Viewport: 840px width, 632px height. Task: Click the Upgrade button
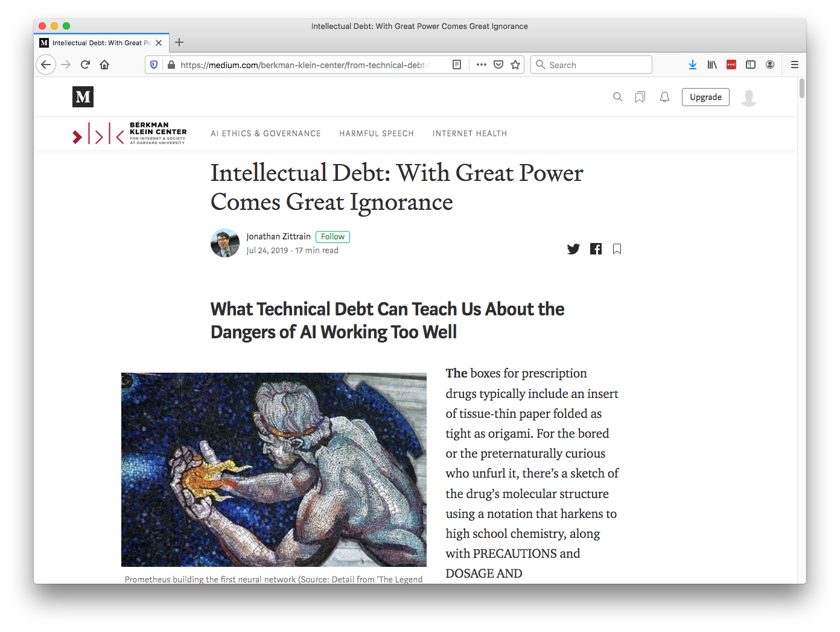(705, 97)
